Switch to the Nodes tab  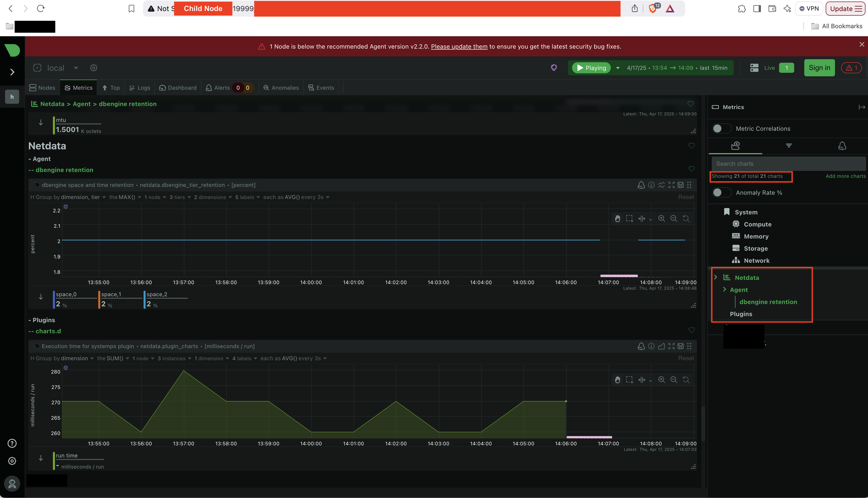tap(42, 88)
